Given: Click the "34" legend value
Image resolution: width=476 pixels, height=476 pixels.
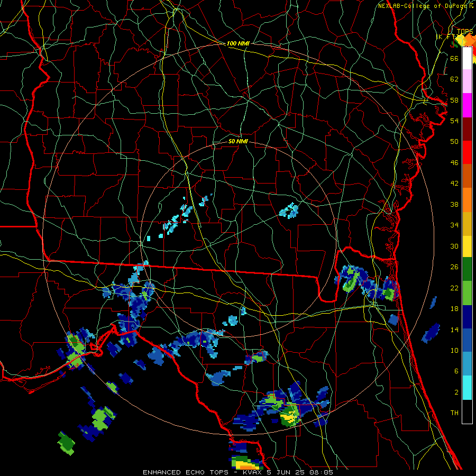Looking at the screenshot, I should pos(454,225).
